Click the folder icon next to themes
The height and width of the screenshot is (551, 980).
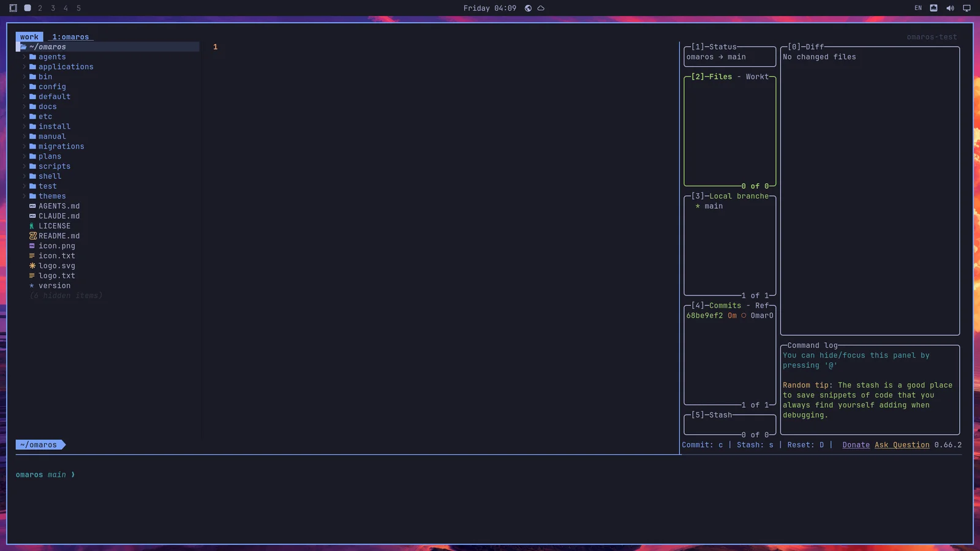32,196
